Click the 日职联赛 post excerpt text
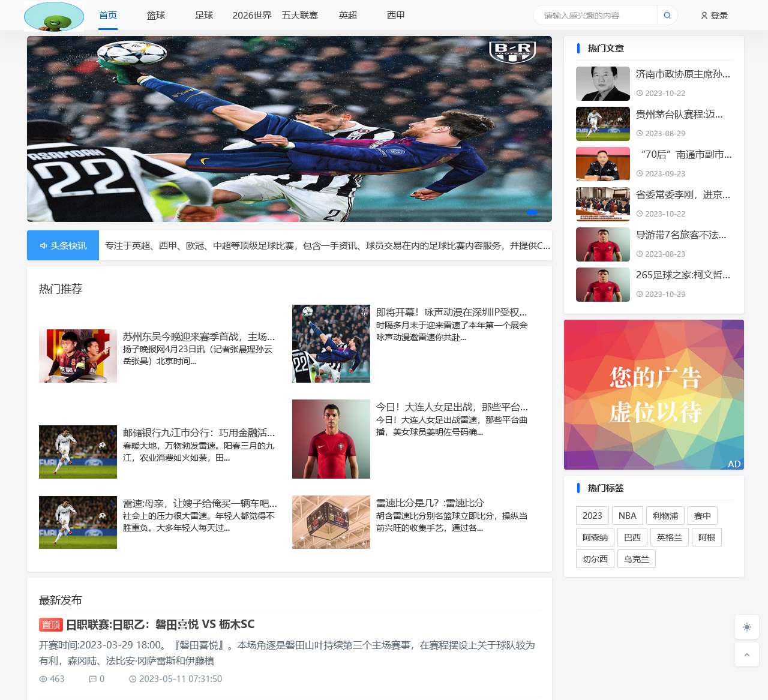Screen dimensions: 768x700 click(287, 653)
